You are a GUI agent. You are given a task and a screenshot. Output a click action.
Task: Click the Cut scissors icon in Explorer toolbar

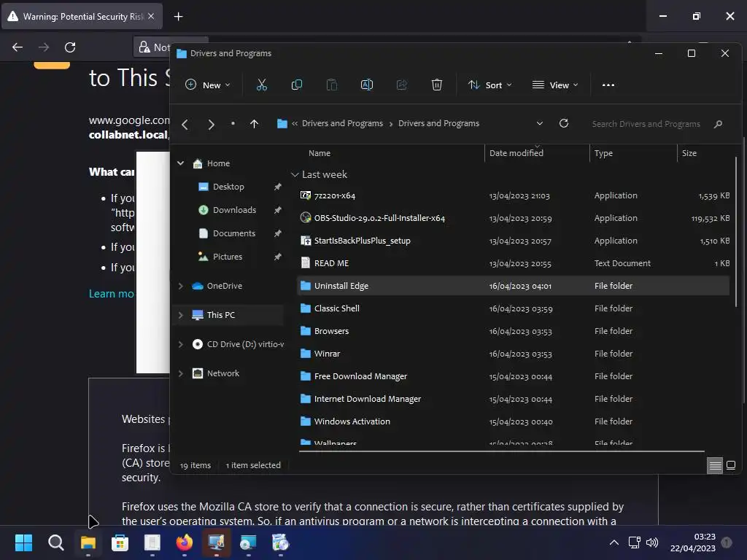(262, 85)
